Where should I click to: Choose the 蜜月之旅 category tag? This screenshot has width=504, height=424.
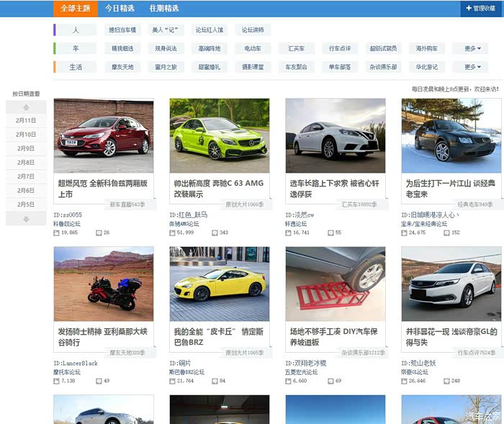(x=166, y=67)
